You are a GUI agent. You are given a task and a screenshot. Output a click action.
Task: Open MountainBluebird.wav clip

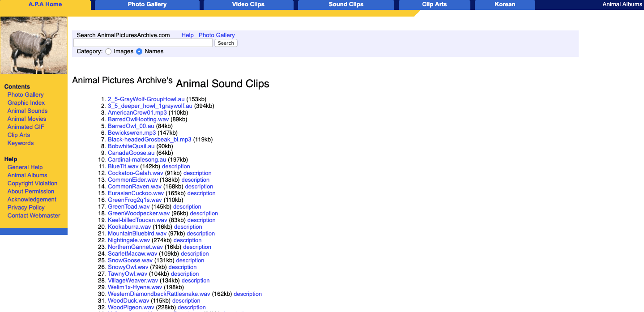pyautogui.click(x=137, y=234)
